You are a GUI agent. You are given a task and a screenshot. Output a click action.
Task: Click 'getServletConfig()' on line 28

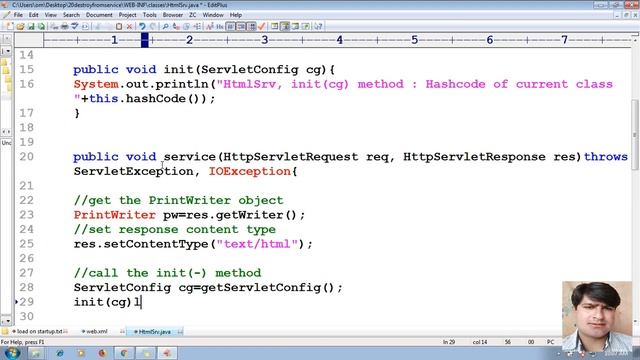pos(268,288)
